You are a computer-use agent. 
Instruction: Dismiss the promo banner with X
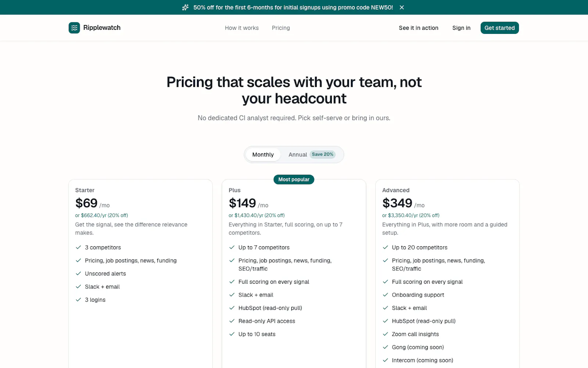coord(402,7)
